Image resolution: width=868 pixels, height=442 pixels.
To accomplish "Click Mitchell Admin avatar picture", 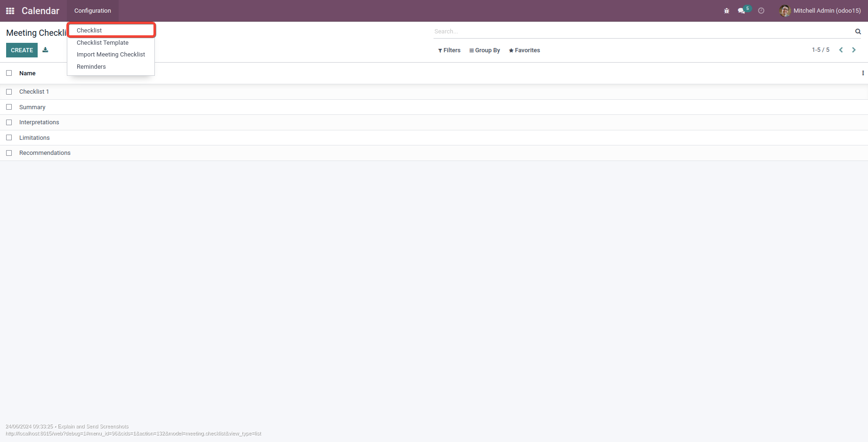I will pos(785,11).
